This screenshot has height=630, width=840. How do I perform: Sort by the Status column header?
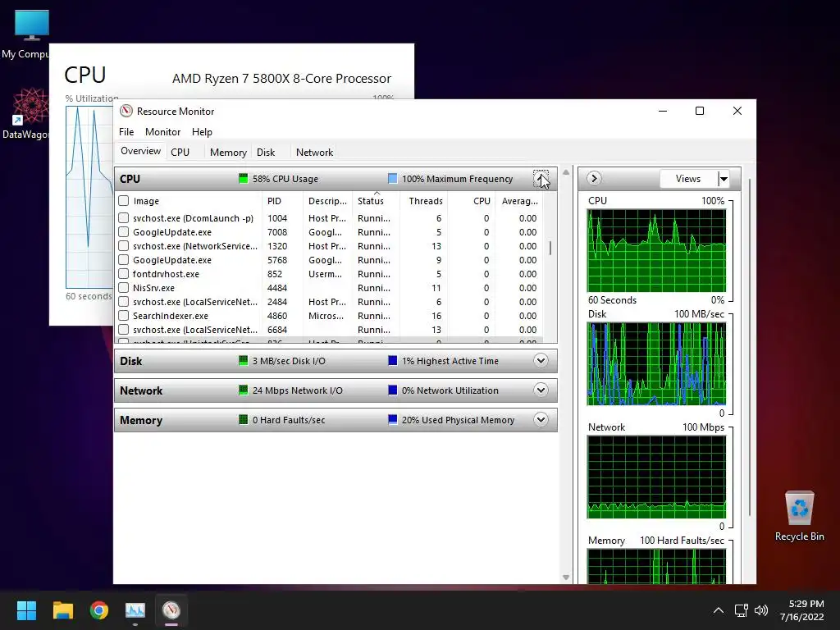click(x=376, y=201)
